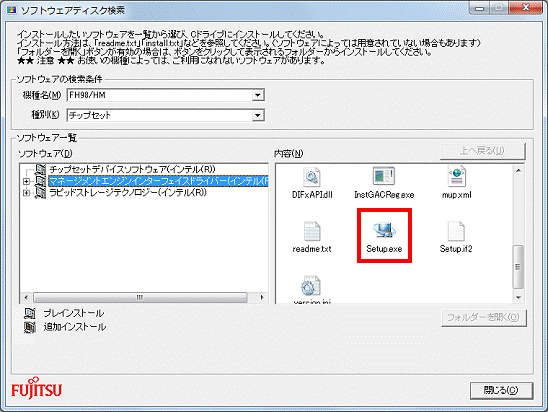
Task: Click the フォルダーを開く(O) button
Action: coord(484,318)
